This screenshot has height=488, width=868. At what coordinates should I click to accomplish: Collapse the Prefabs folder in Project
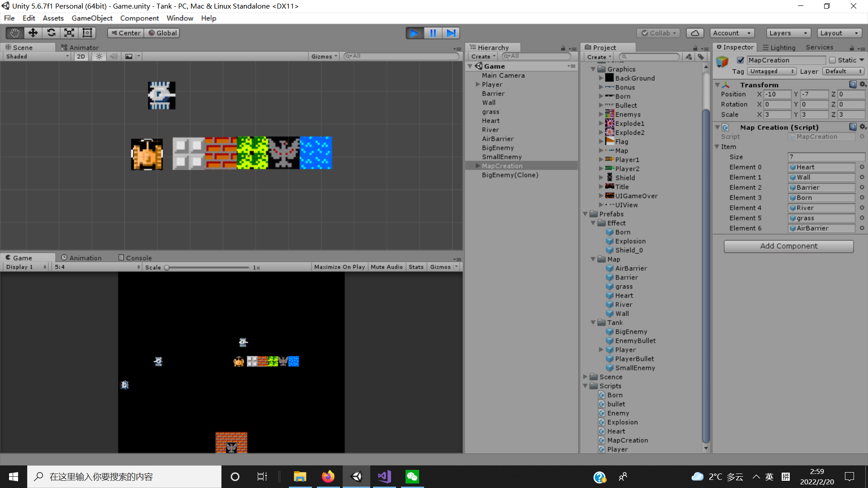[585, 214]
